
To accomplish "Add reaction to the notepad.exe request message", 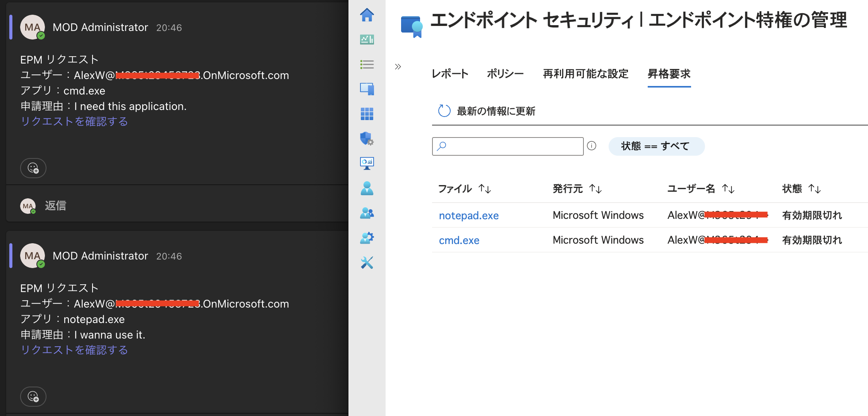I will (x=33, y=397).
